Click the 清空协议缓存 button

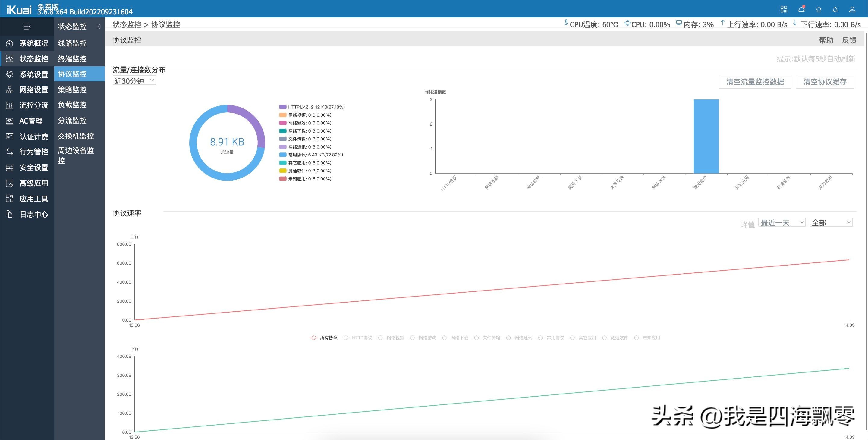[x=825, y=82]
